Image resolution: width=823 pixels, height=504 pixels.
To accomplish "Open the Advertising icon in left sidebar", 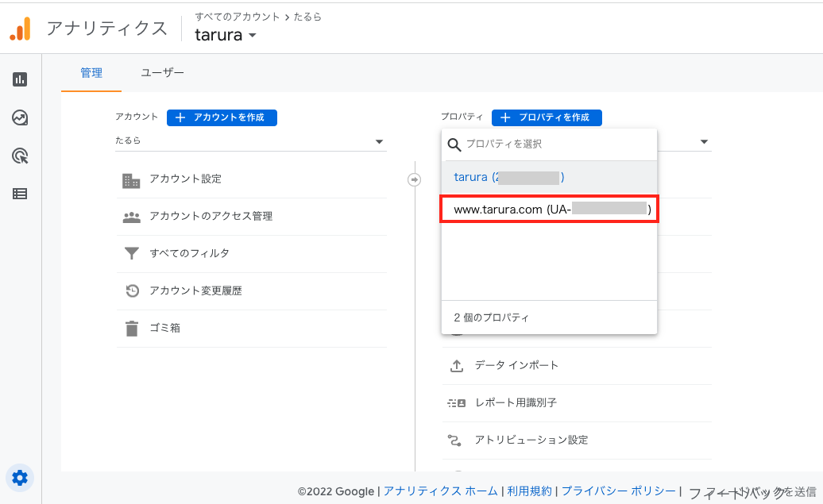I will coord(20,156).
